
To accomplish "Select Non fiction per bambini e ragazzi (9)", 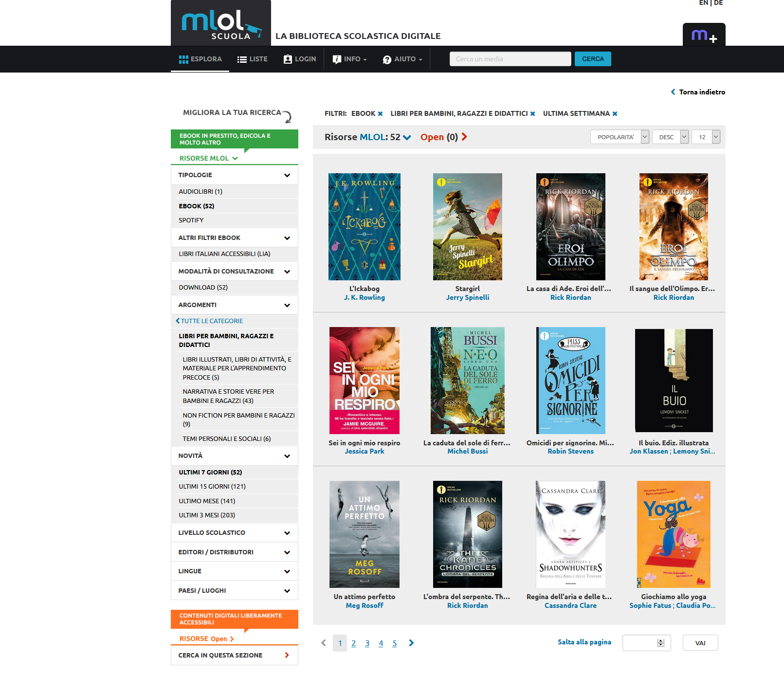I will (238, 420).
